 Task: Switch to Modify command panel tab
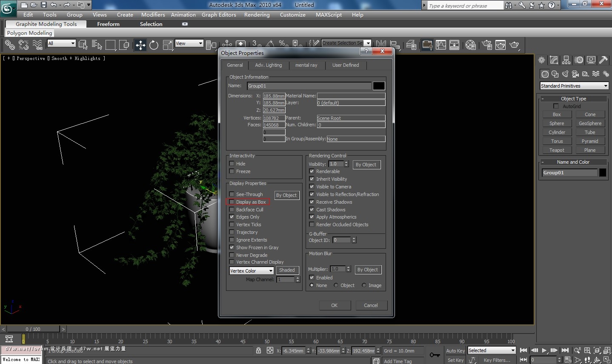click(554, 60)
